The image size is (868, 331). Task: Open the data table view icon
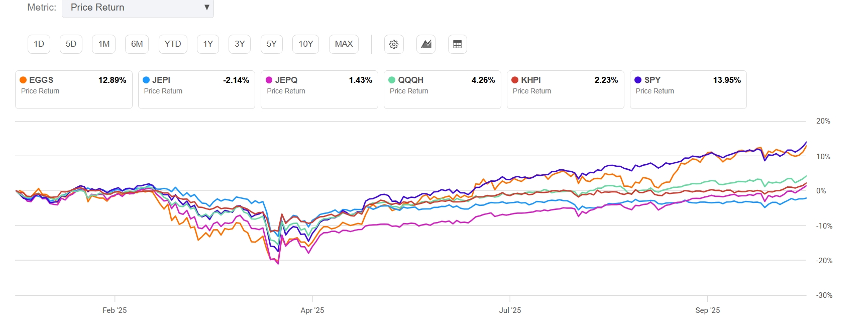coord(457,44)
